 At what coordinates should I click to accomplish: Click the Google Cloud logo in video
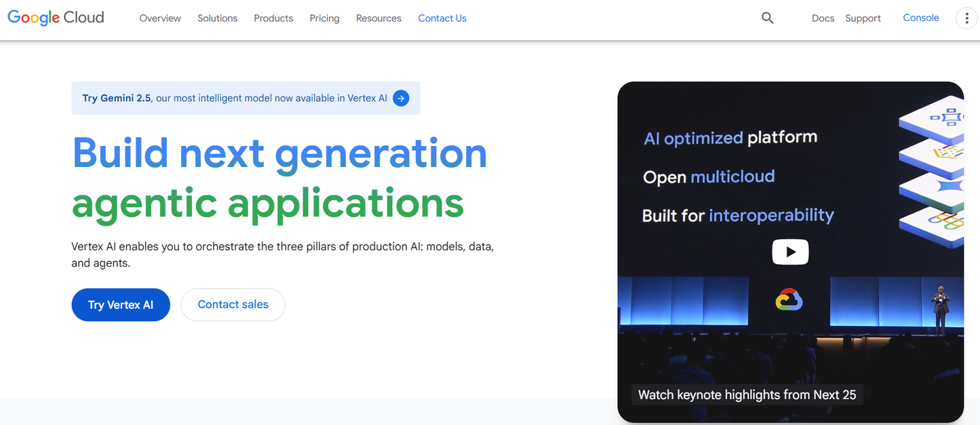coord(789,299)
